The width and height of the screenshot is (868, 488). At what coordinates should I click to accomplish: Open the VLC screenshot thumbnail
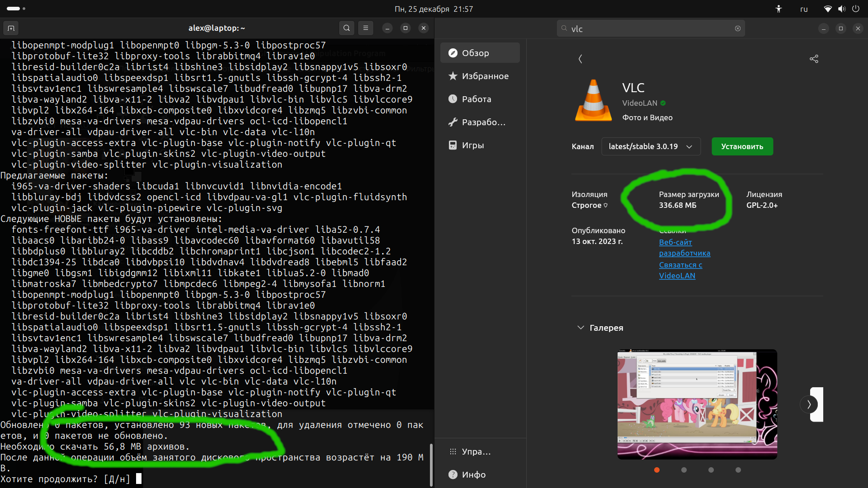click(x=697, y=404)
